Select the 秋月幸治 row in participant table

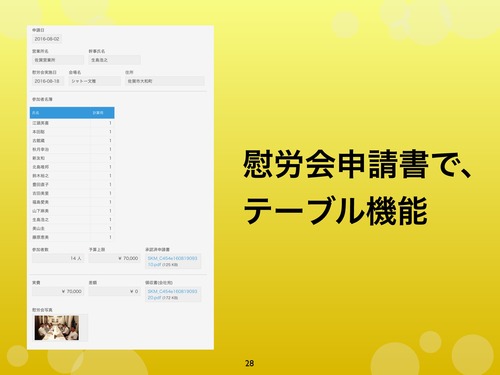[x=72, y=149]
